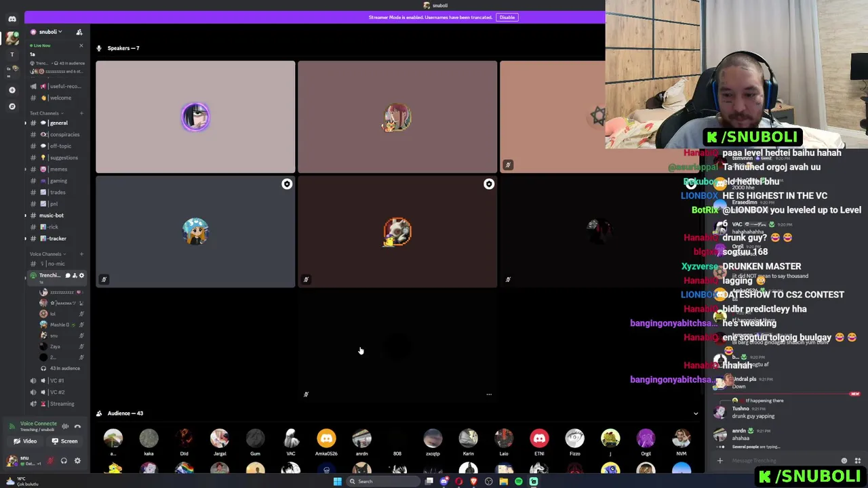This screenshot has height=488, width=868.
Task: Click audience member Fizzo avatar
Action: [574, 439]
